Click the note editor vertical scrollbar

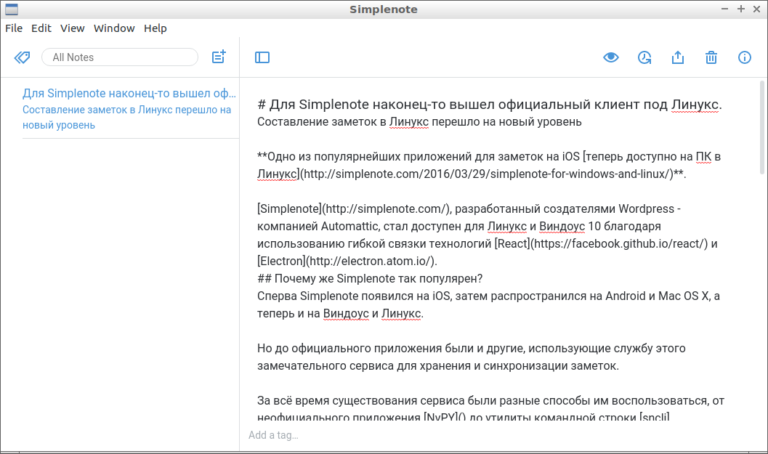(x=762, y=127)
